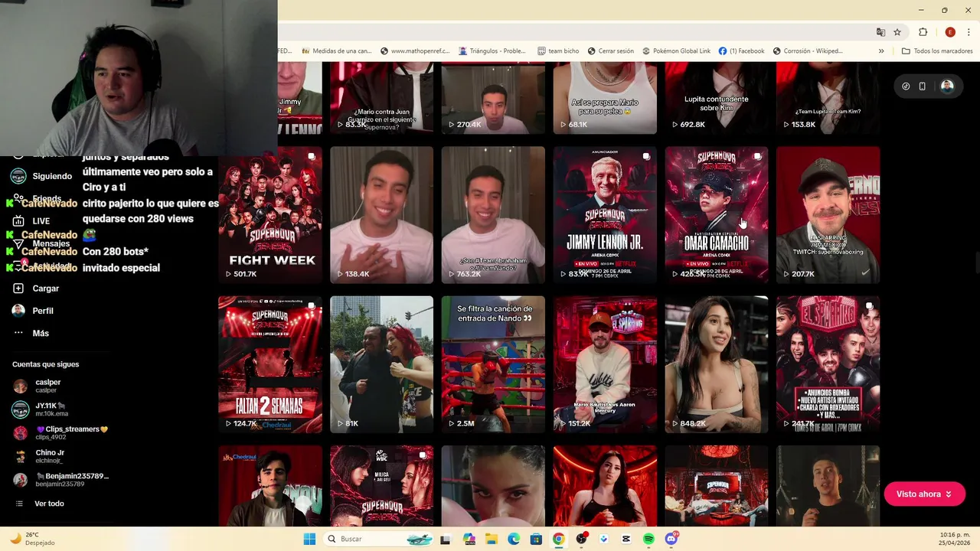Open the FIGHT WEEK video thumbnail
The width and height of the screenshot is (980, 551).
coord(270,215)
